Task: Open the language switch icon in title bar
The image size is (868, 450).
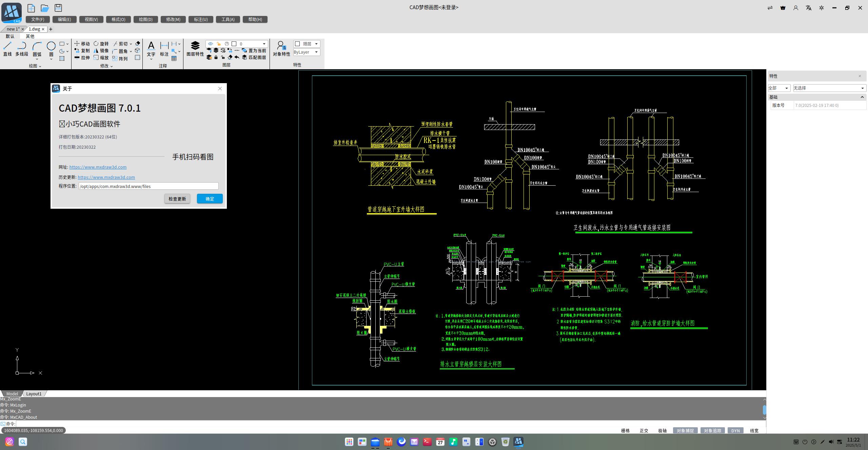Action: click(809, 8)
